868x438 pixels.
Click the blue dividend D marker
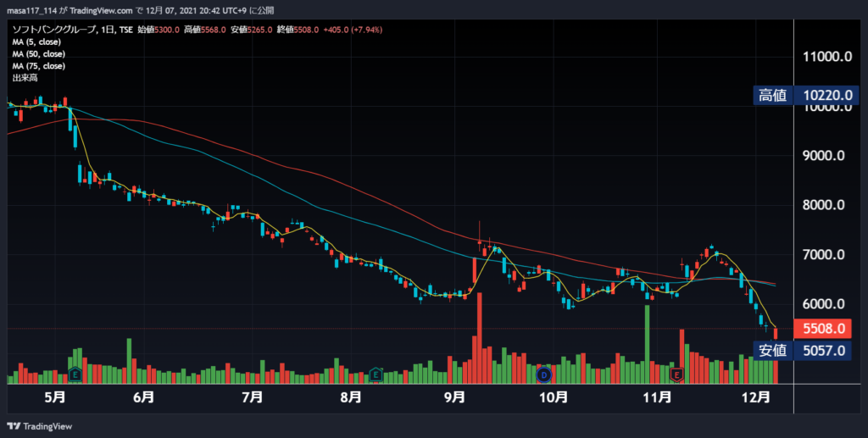(x=544, y=375)
